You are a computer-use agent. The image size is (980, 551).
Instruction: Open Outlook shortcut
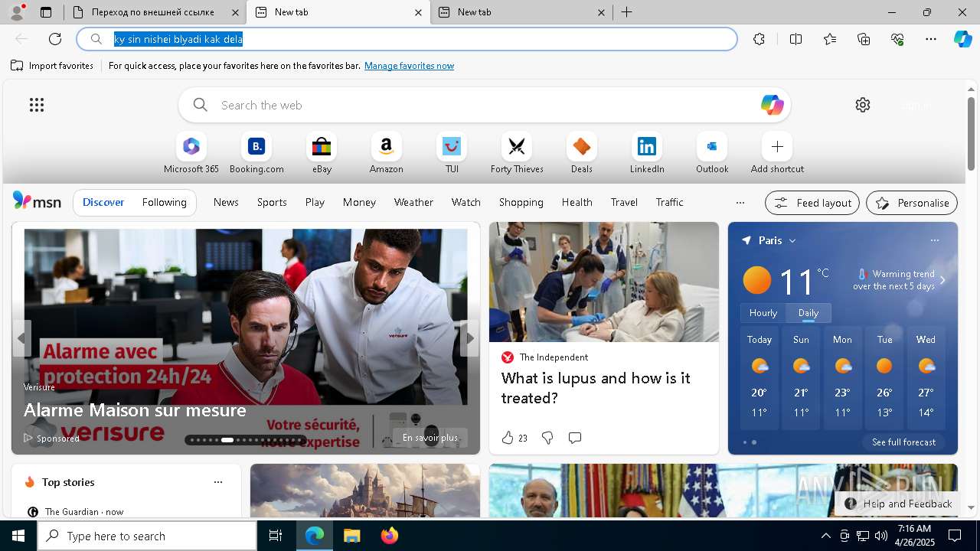(x=712, y=153)
